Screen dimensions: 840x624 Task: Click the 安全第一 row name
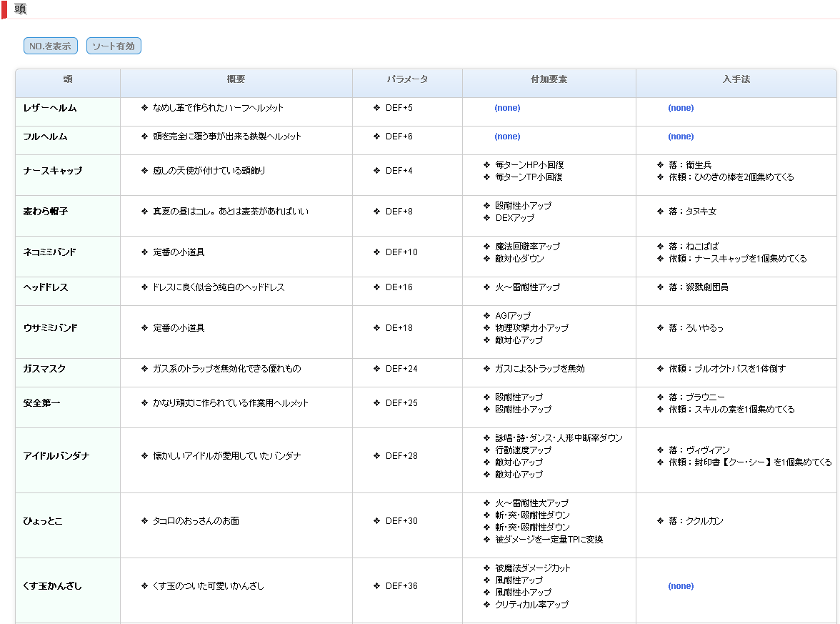(x=42, y=403)
